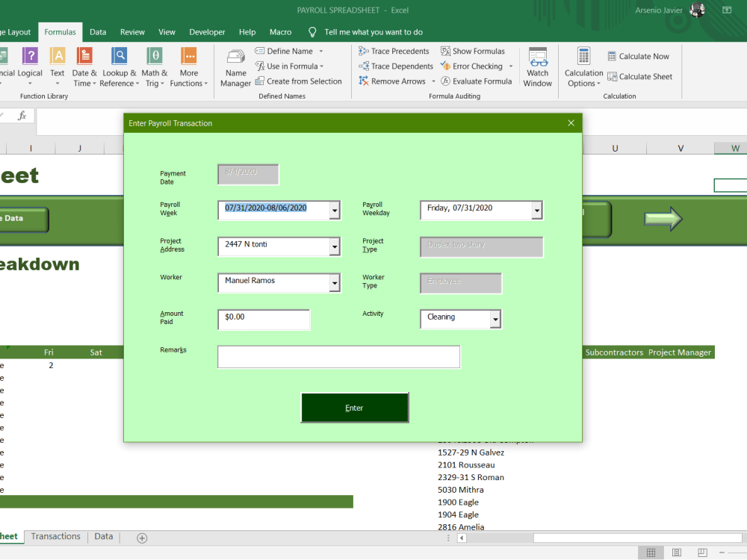Click the Trace Precedents icon
Screen dimensions: 747x560
[396, 51]
